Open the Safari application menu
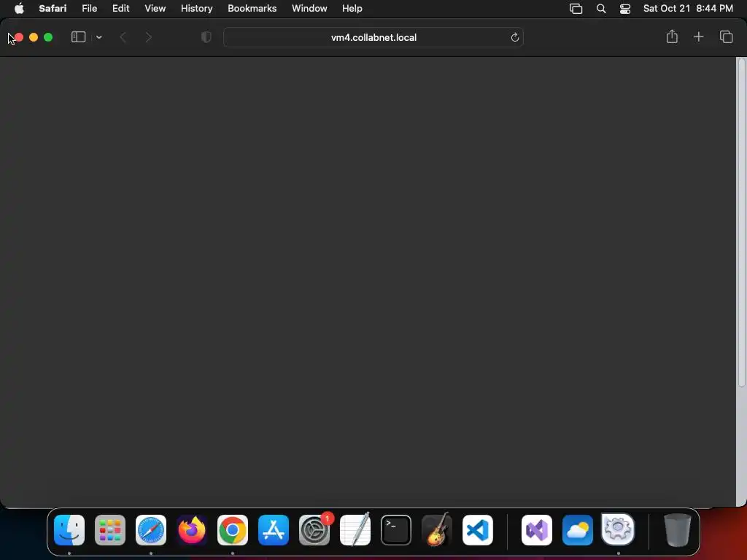This screenshot has height=560, width=747. (53, 9)
